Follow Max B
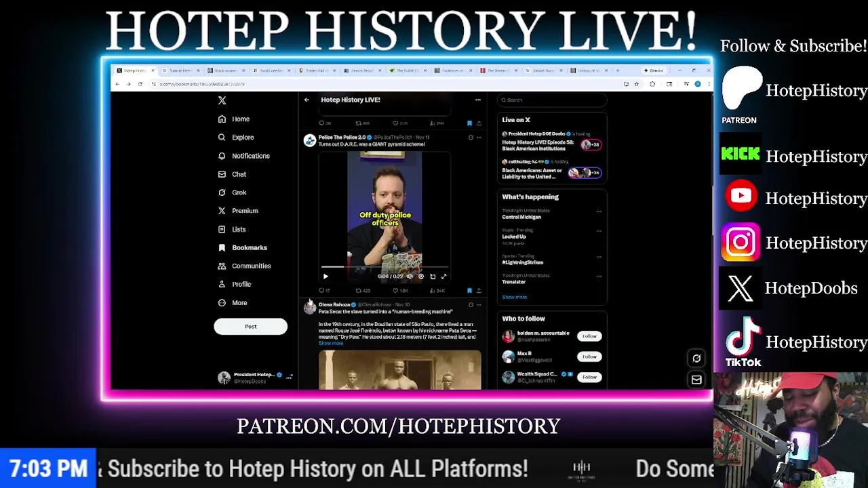This screenshot has width=868, height=488. (589, 357)
